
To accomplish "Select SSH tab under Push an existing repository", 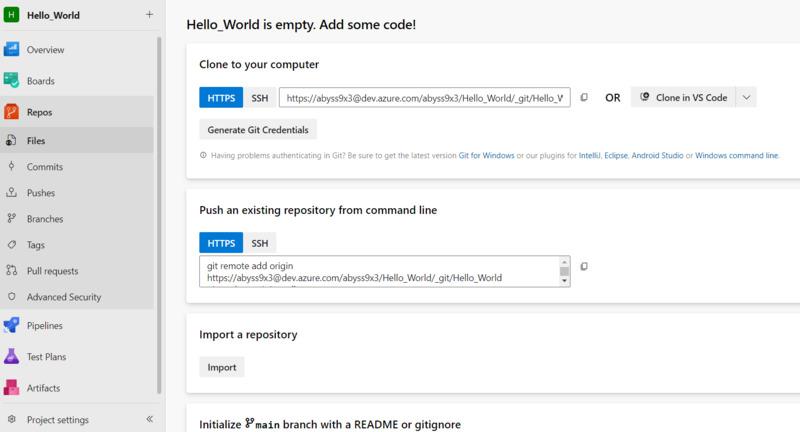I will (260, 243).
